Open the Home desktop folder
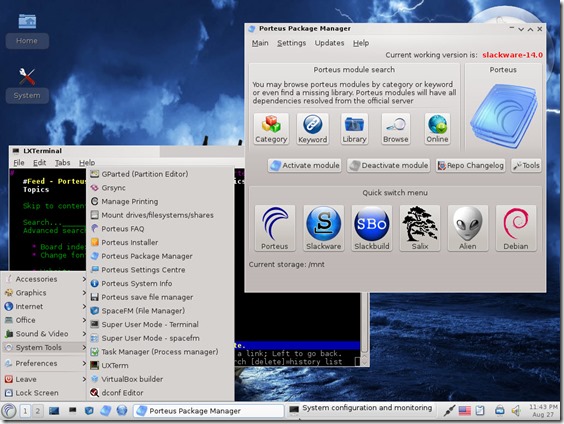This screenshot has width=564, height=424. click(27, 31)
